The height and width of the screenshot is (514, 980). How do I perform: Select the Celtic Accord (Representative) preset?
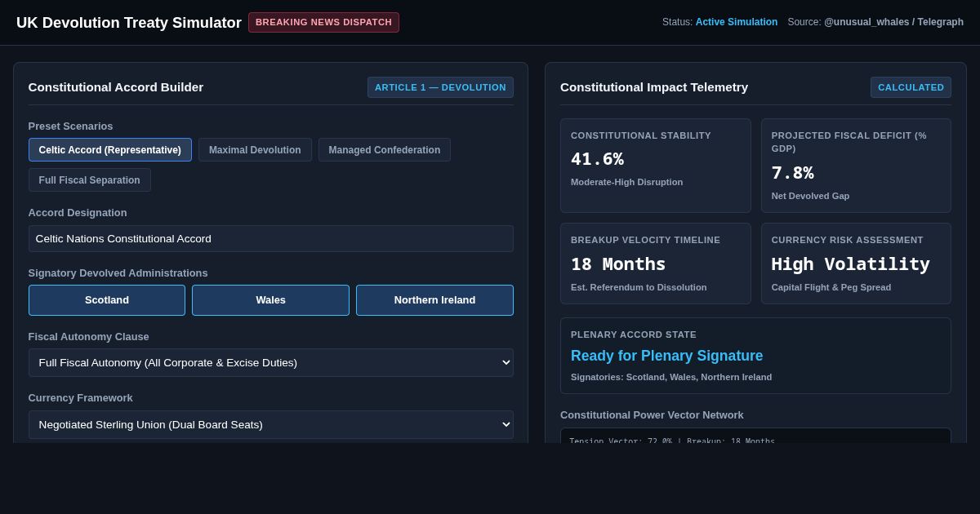(110, 150)
